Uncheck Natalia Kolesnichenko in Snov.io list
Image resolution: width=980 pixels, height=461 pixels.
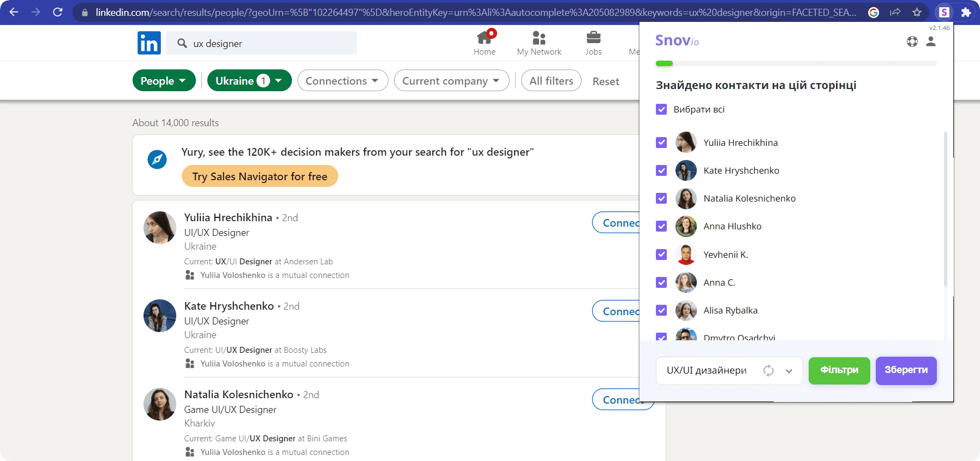point(661,198)
